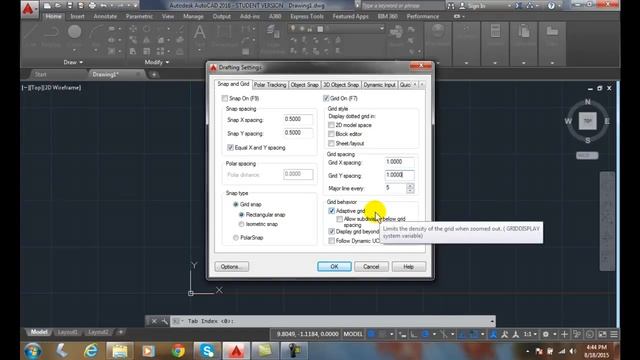Screen dimensions: 640x360
Task: Select the Rectangular snap radio button
Action: pos(241,215)
